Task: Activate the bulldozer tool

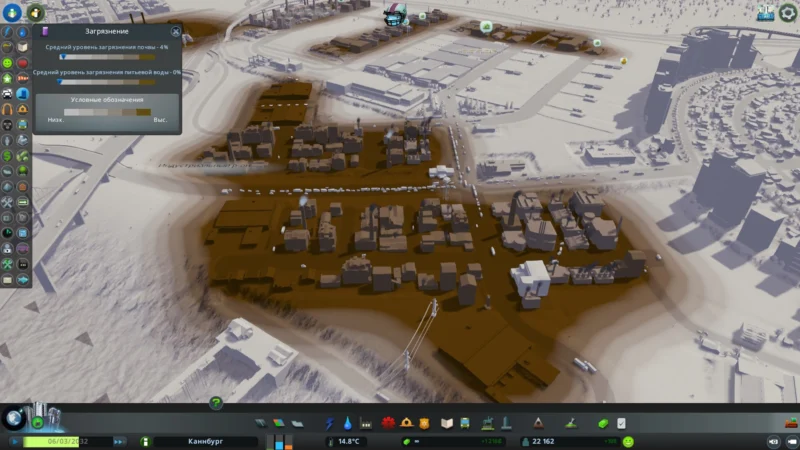Action: 791,423
